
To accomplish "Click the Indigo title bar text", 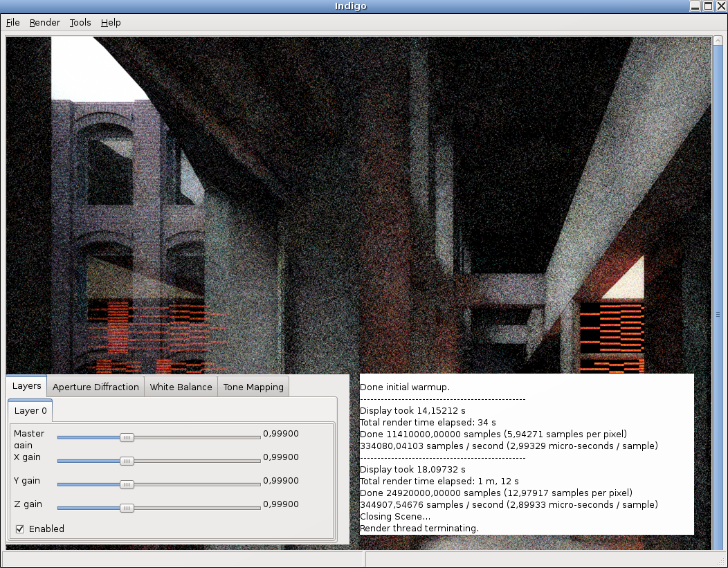I will click(351, 6).
